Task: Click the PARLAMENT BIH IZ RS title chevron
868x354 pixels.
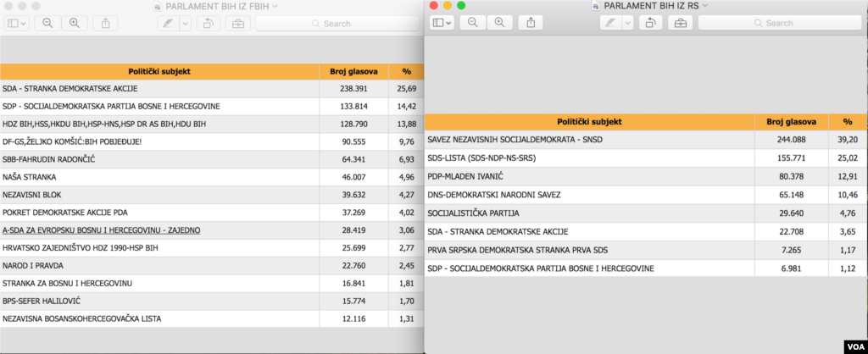Action: click(x=704, y=6)
